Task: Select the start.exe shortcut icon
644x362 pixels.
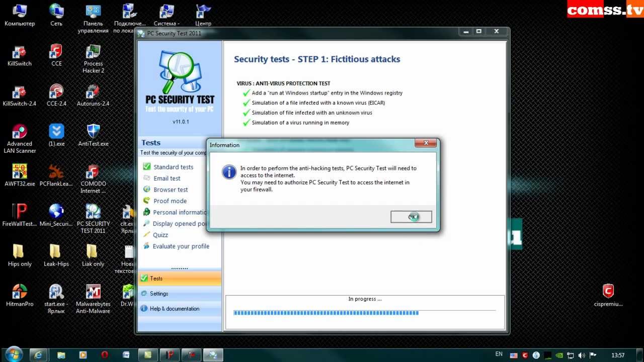Action: 56,299
